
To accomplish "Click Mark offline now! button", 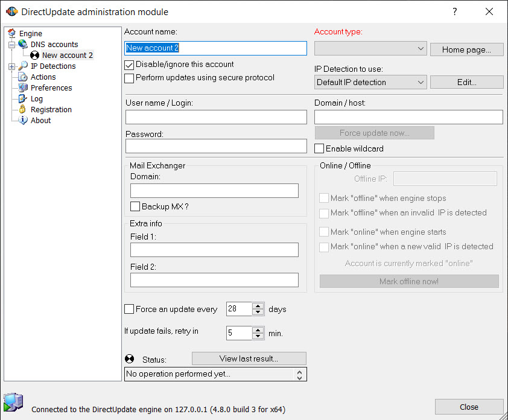I will [x=409, y=281].
